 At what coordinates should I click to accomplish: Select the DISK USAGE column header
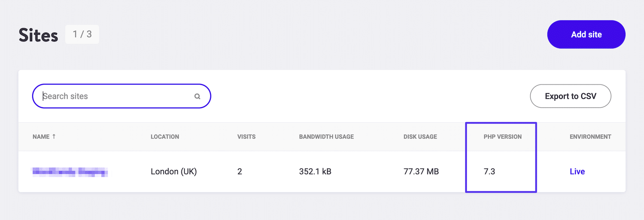coord(420,137)
